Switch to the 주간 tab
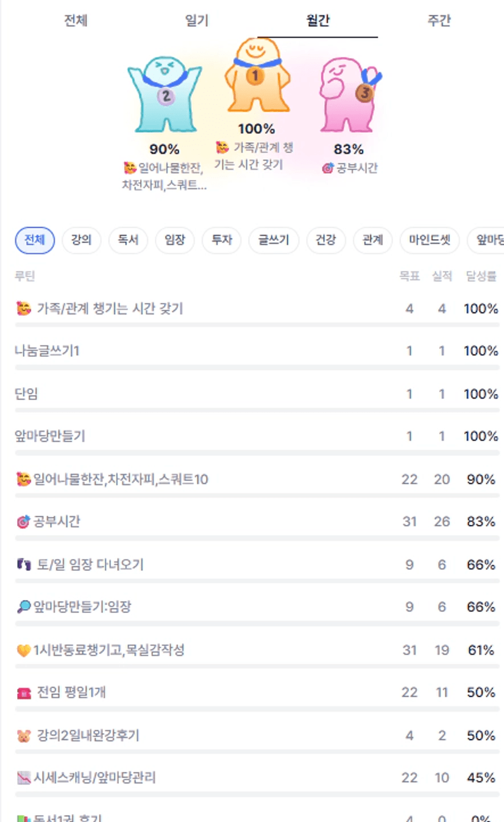This screenshot has width=504, height=822. click(x=439, y=21)
